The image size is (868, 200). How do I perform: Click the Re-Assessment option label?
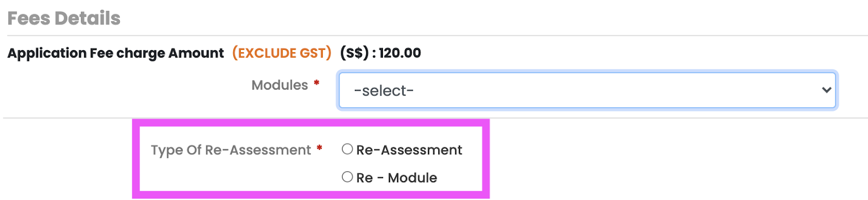click(x=409, y=150)
